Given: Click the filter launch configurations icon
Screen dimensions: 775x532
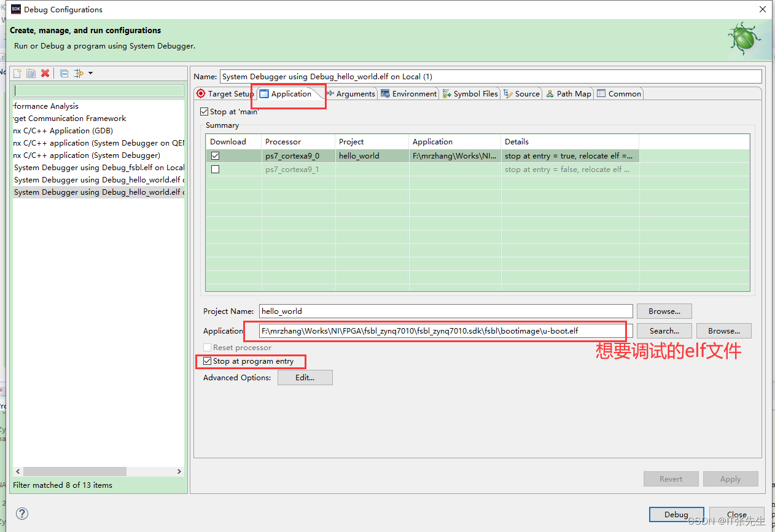Looking at the screenshot, I should [79, 74].
